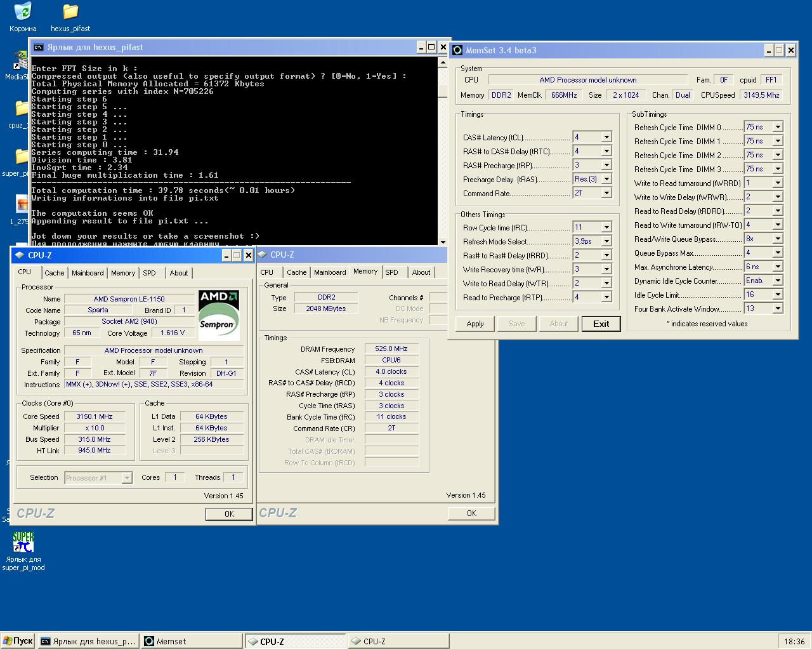Open Read/Write Queue Bypass dropdown
Viewport: 812px width, 650px height.
pos(778,239)
